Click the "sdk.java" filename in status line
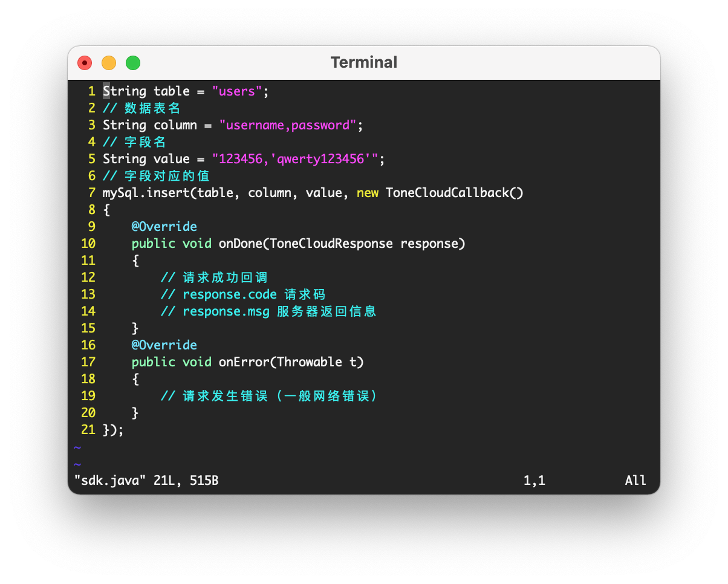This screenshot has height=584, width=728. tap(110, 481)
